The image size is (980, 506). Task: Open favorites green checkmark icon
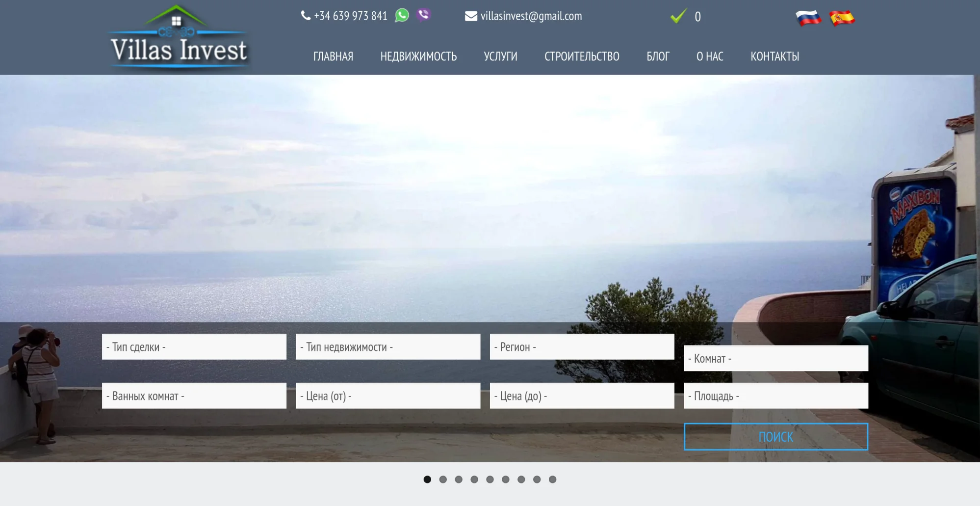[x=678, y=16]
